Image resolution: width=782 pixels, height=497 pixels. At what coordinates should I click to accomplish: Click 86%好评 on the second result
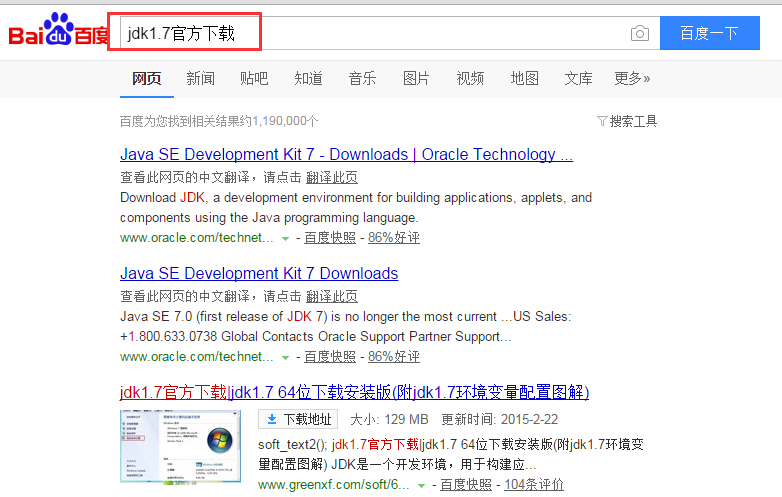point(393,357)
